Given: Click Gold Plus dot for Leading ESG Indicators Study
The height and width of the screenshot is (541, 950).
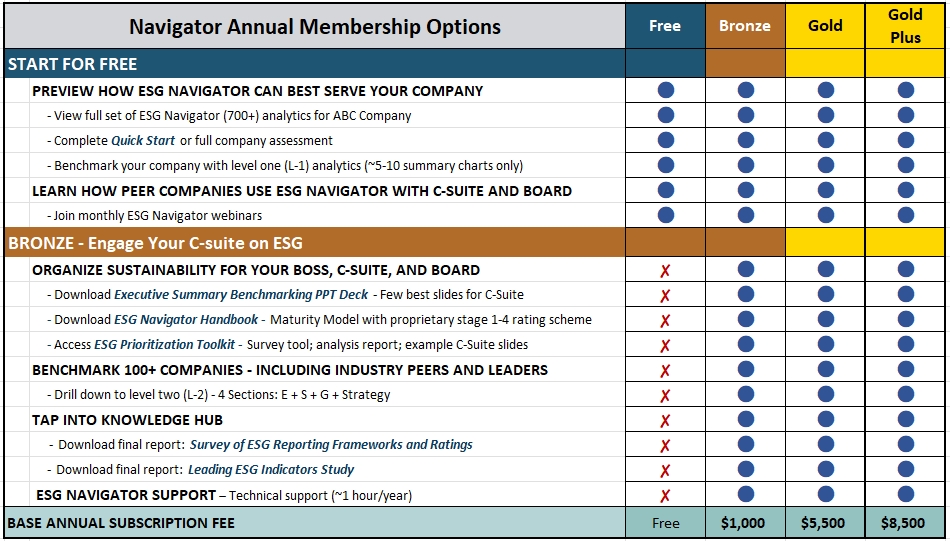Looking at the screenshot, I should [905, 469].
